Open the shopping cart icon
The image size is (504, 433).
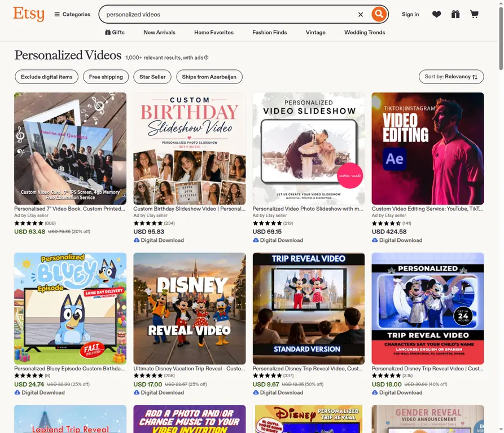click(475, 14)
